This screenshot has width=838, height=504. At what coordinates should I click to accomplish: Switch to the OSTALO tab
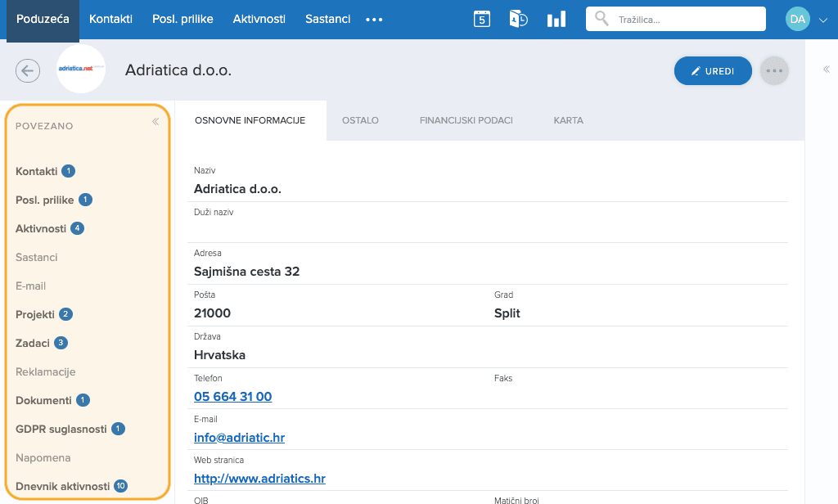click(360, 121)
